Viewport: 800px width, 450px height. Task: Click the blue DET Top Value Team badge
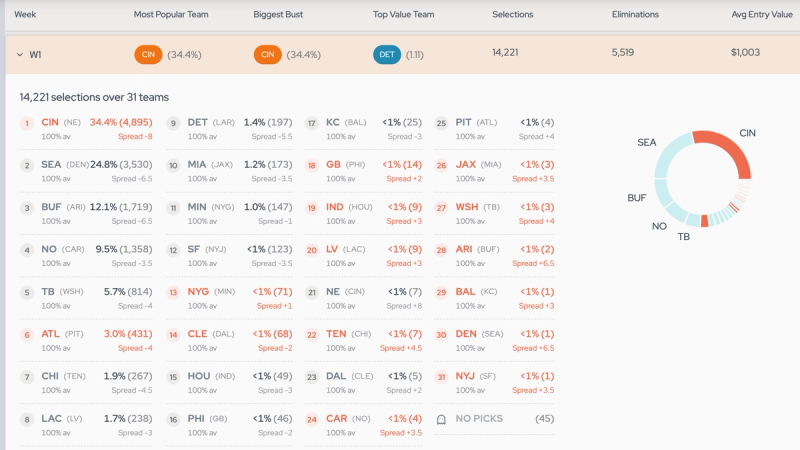[x=387, y=55]
